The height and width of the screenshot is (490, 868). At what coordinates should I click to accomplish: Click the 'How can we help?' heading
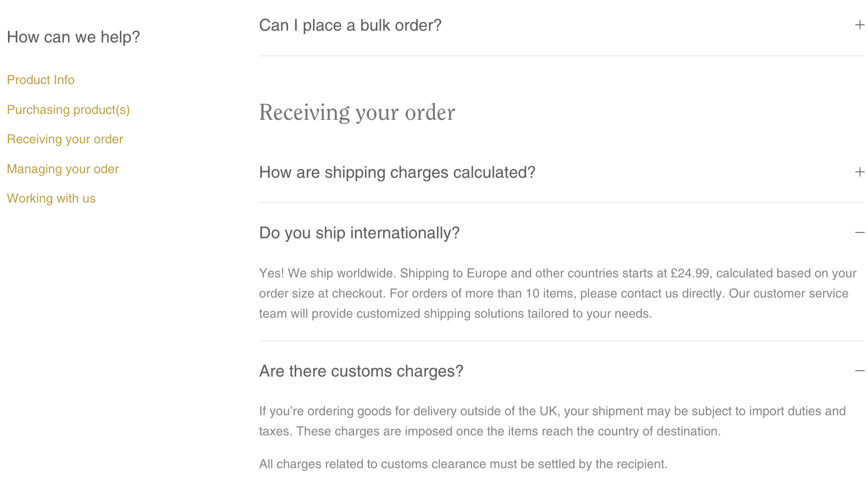73,37
